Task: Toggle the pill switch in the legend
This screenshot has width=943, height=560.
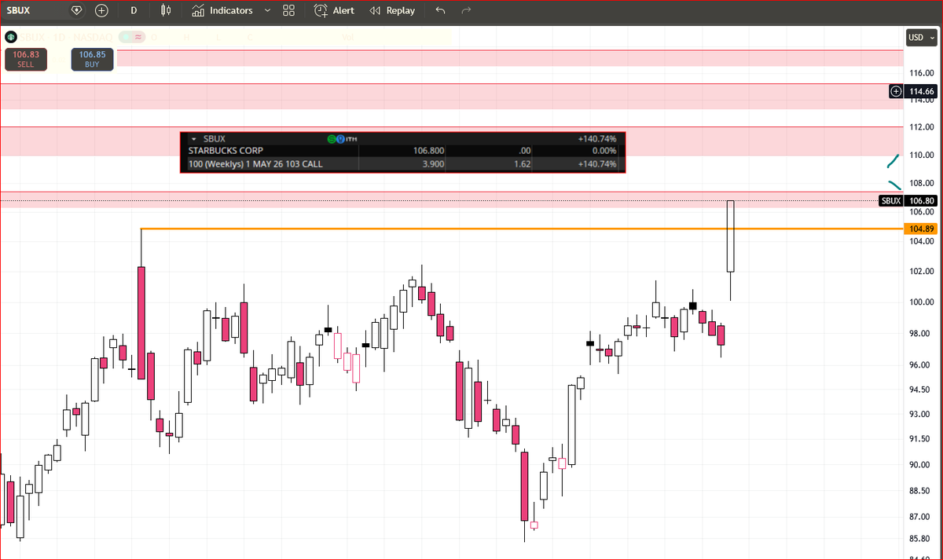Action: (132, 36)
